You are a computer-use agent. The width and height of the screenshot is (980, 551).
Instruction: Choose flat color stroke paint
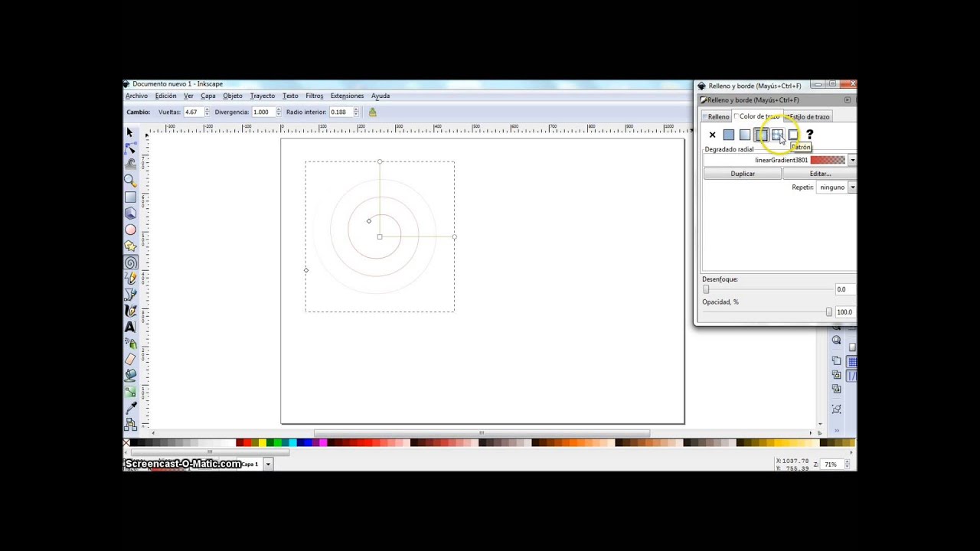pos(728,135)
